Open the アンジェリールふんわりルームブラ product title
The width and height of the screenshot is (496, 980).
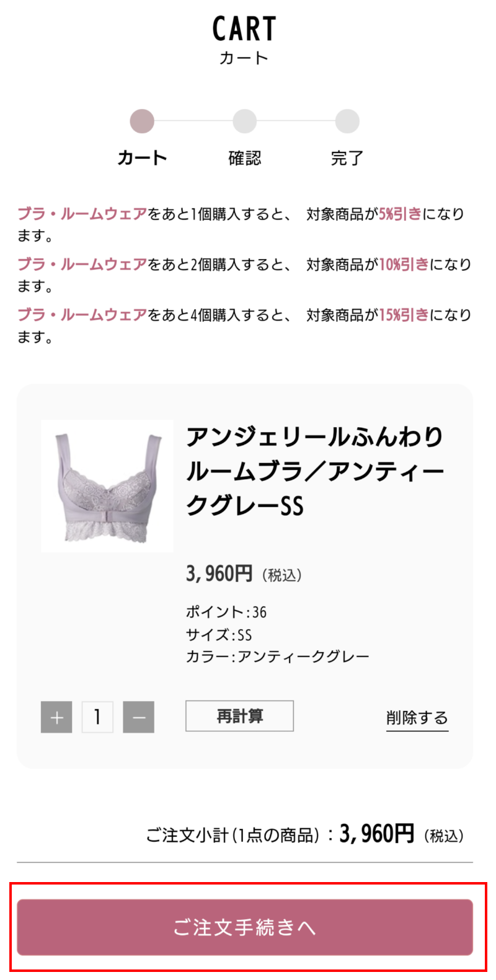pyautogui.click(x=315, y=471)
